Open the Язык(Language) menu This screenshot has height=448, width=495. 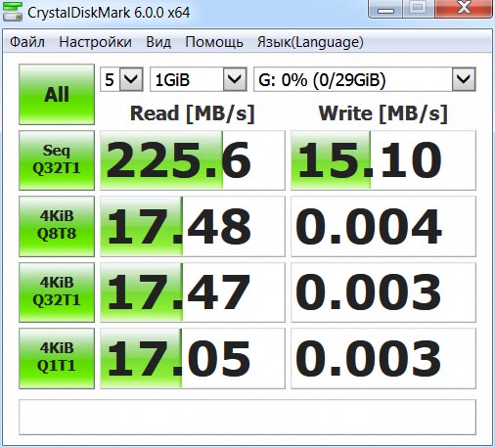pyautogui.click(x=310, y=42)
